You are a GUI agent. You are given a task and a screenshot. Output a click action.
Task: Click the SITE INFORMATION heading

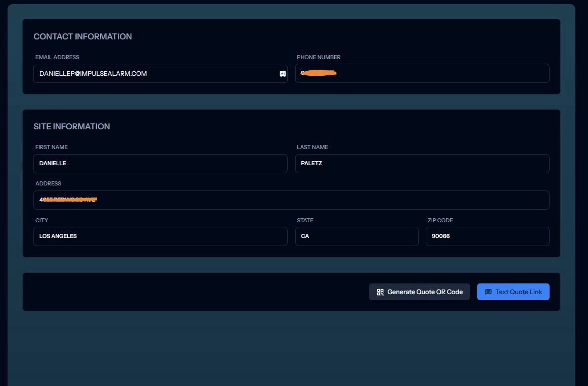tap(72, 126)
